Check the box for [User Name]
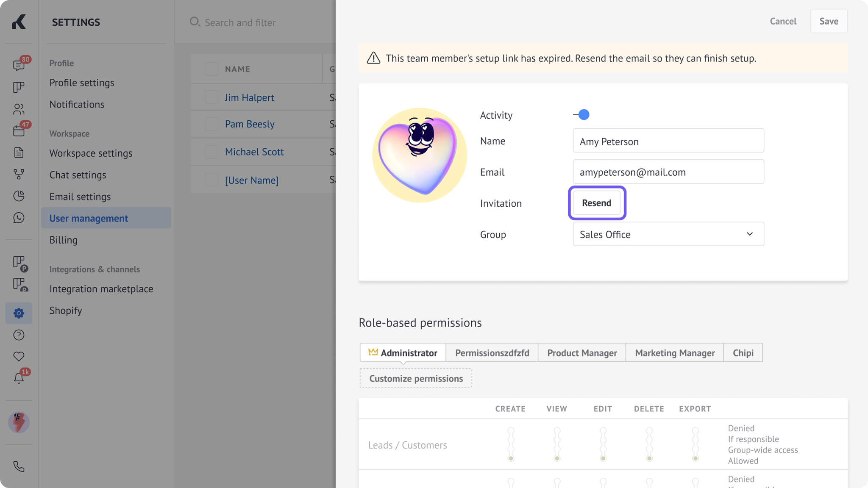Screen dimensions: 868x488 [211, 180]
